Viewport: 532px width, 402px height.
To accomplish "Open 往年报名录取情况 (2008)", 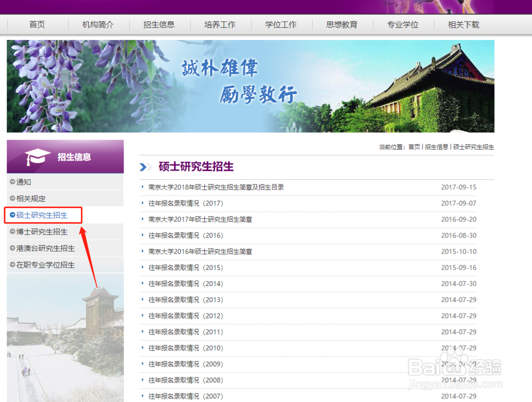I will click(186, 380).
